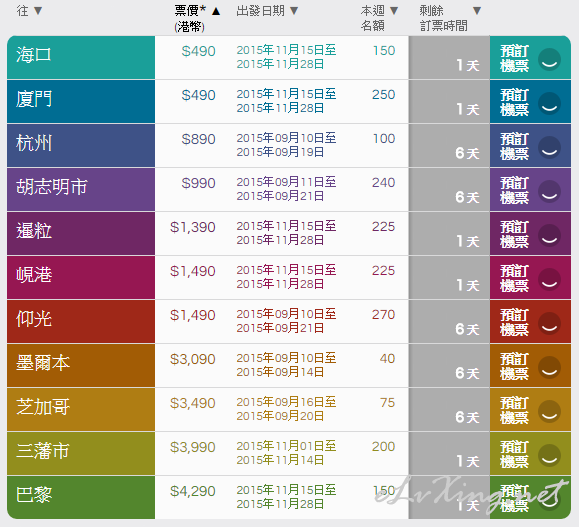Click the smiley icon in the 暹粒 row
The image size is (579, 527).
549,235
